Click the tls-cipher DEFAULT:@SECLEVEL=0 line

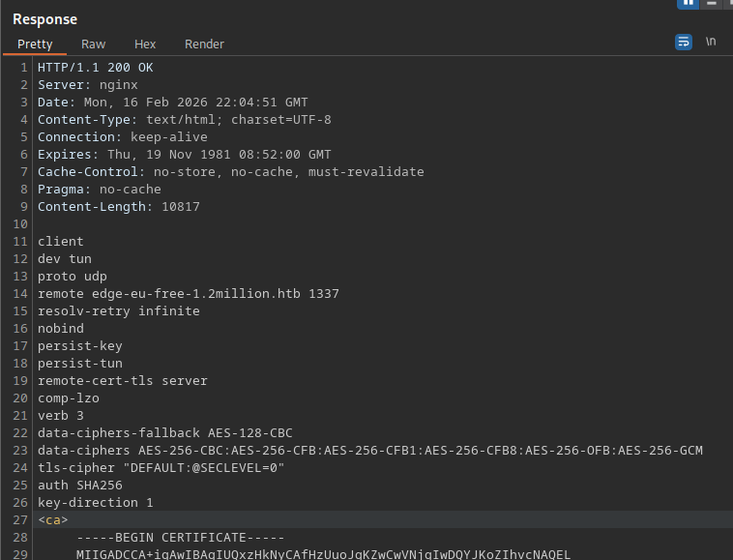point(161,468)
